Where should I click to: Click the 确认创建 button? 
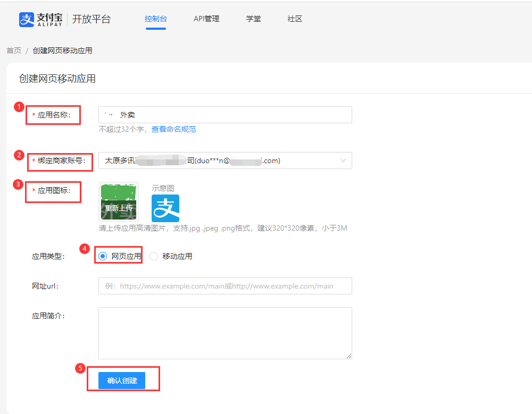click(x=122, y=381)
